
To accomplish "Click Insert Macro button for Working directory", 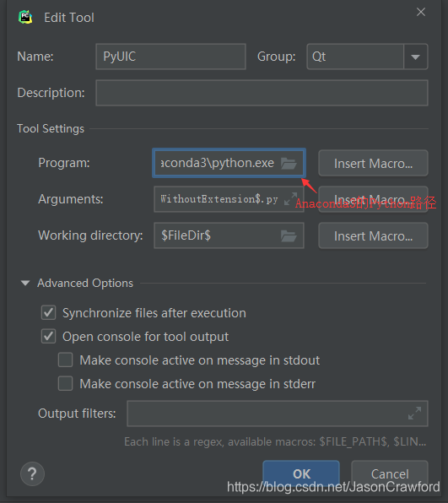I will (x=373, y=236).
